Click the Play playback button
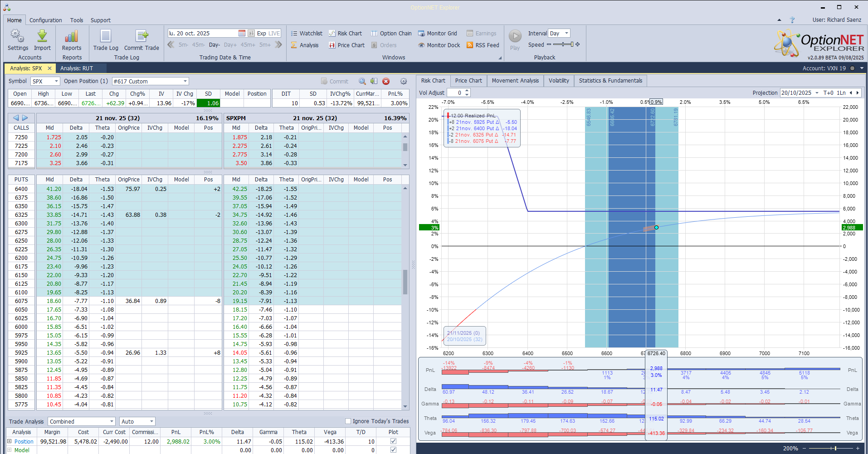This screenshot has width=868, height=454. (515, 40)
